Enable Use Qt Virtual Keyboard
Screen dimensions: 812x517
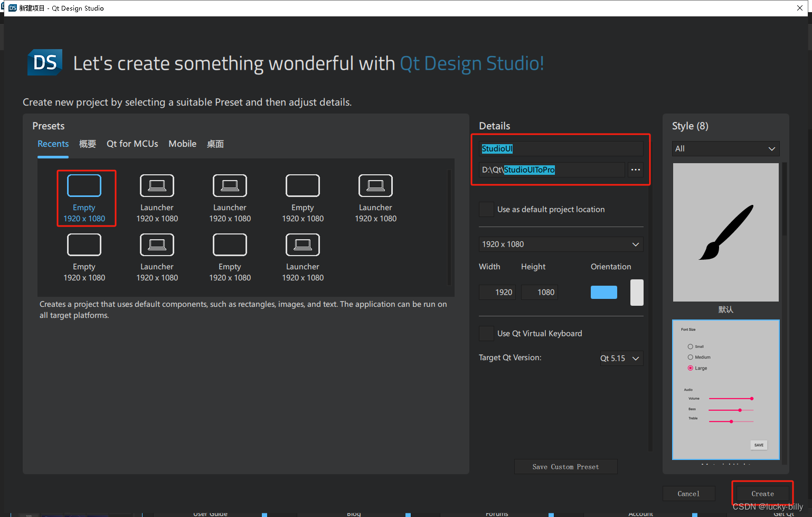(x=486, y=333)
